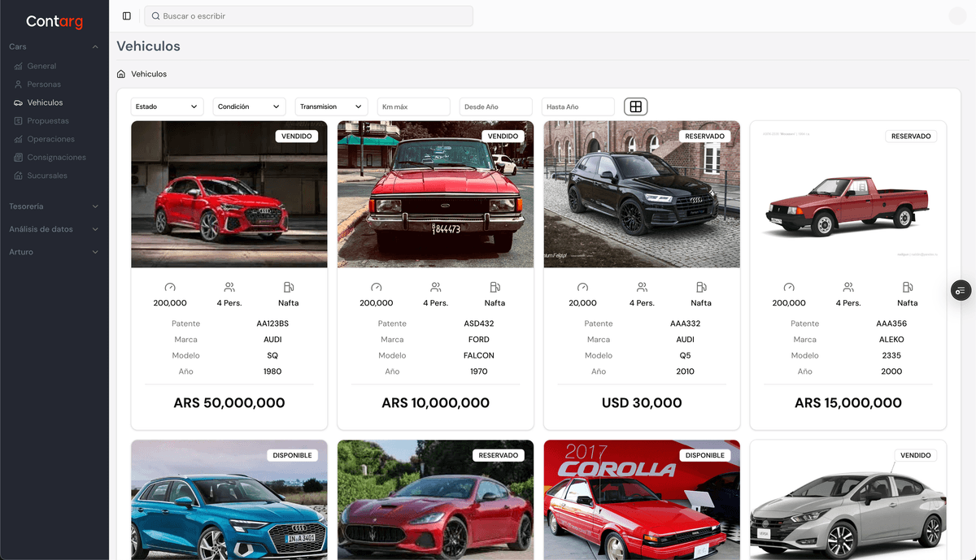Open the Ford Falcon photo
The image size is (976, 560).
pyautogui.click(x=436, y=194)
